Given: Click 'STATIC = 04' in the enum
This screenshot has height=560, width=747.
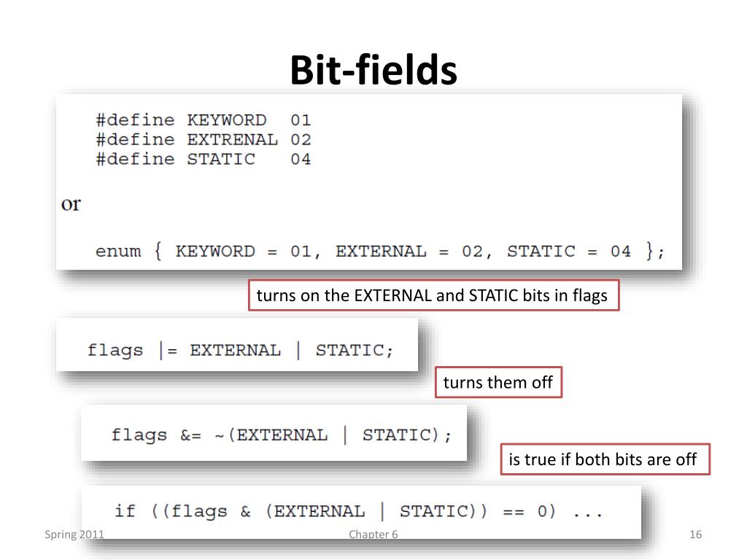Looking at the screenshot, I should [x=569, y=251].
